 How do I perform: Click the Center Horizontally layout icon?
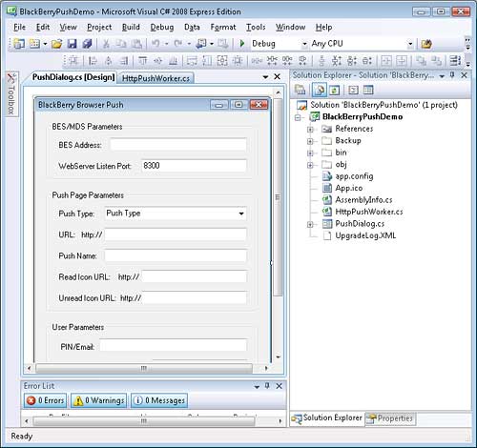386,60
